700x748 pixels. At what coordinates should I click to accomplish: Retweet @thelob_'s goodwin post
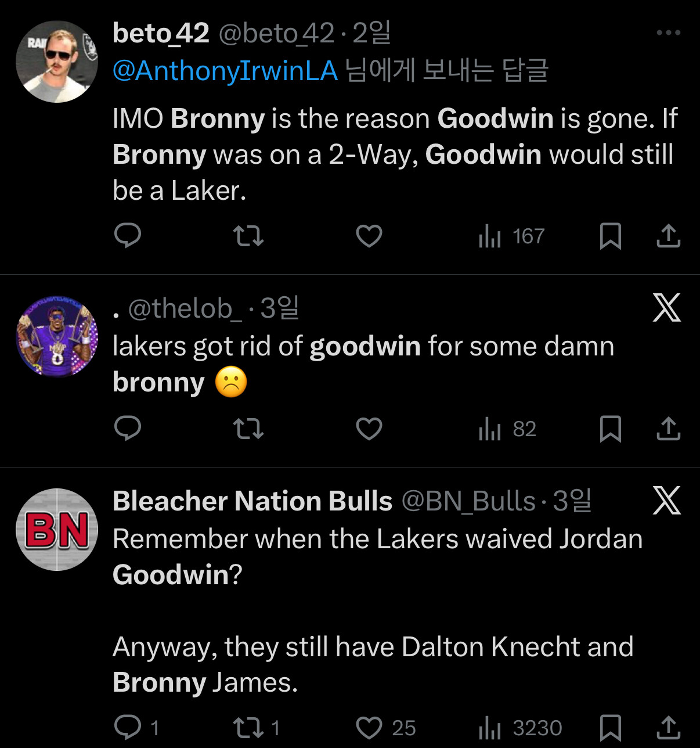tap(248, 429)
